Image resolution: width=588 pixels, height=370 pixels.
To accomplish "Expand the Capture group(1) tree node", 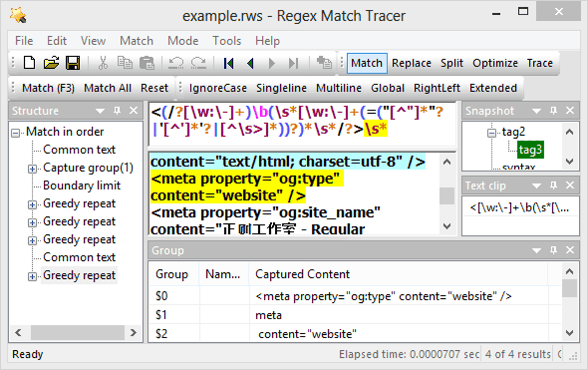I will click(32, 167).
